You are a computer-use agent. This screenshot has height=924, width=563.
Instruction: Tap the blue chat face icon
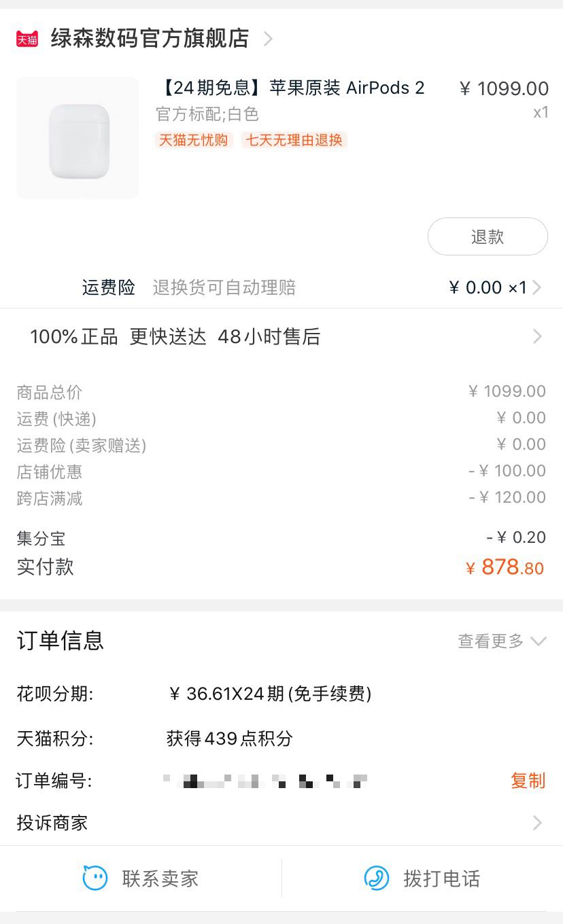95,878
